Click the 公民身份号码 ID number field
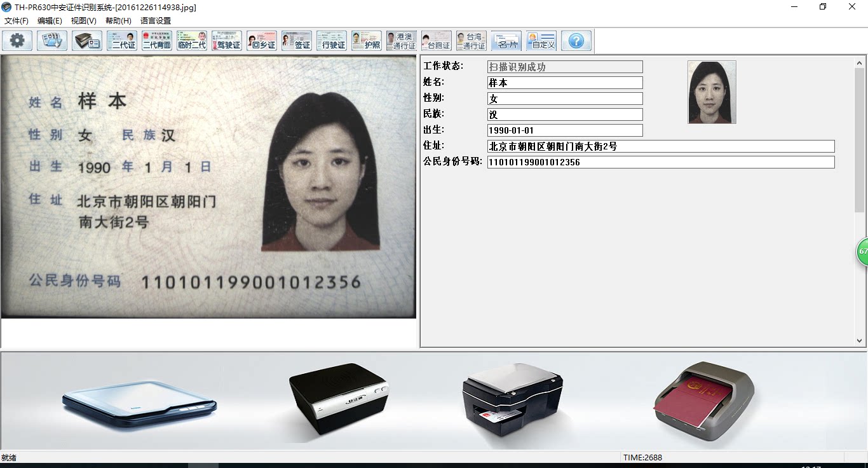The width and height of the screenshot is (868, 468). point(661,162)
